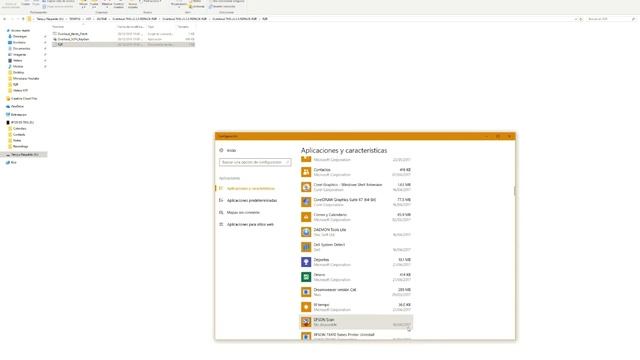Click the Música note icon in Explorer
The image size is (640, 360).
(10, 66)
